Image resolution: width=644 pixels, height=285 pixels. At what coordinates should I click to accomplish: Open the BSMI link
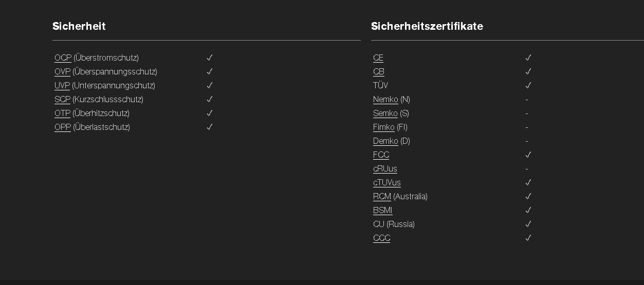pos(383,211)
